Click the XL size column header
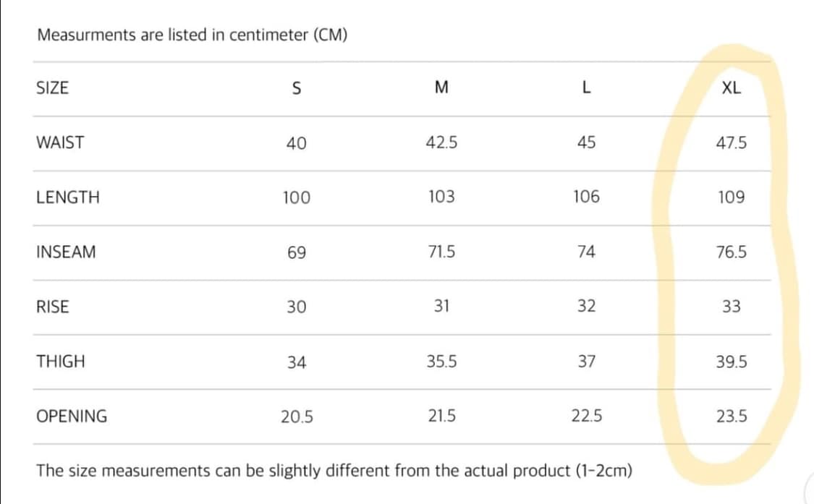 [x=731, y=88]
